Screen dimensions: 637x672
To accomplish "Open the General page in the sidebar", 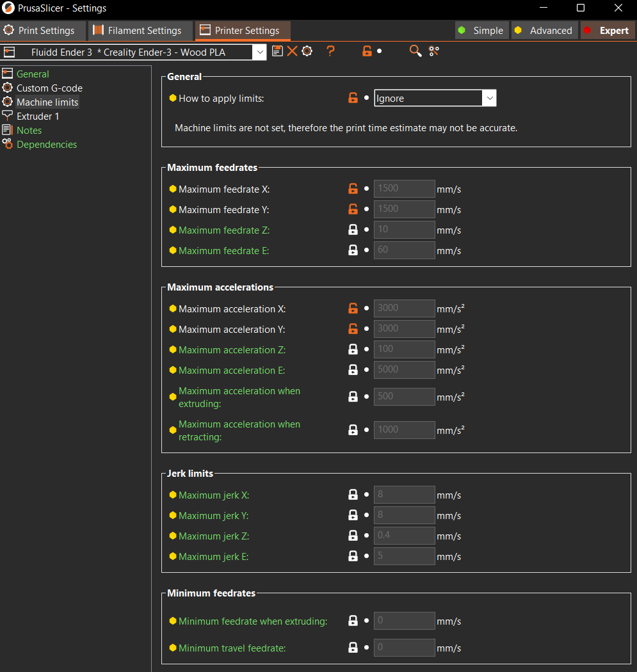I will [x=33, y=74].
